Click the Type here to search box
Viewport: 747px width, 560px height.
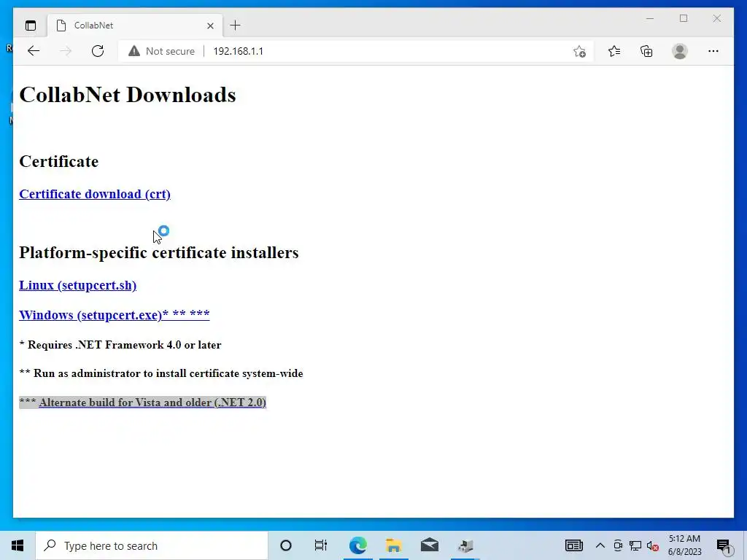[152, 545]
